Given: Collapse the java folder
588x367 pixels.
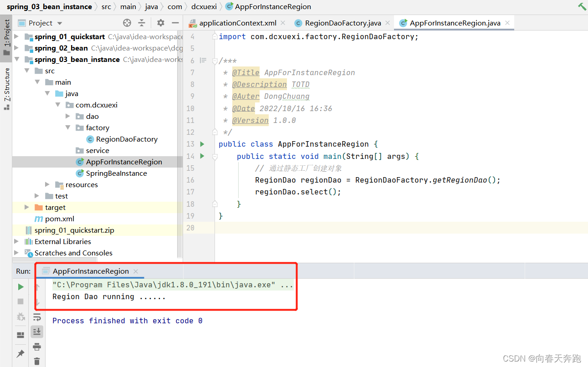Looking at the screenshot, I should (x=47, y=93).
